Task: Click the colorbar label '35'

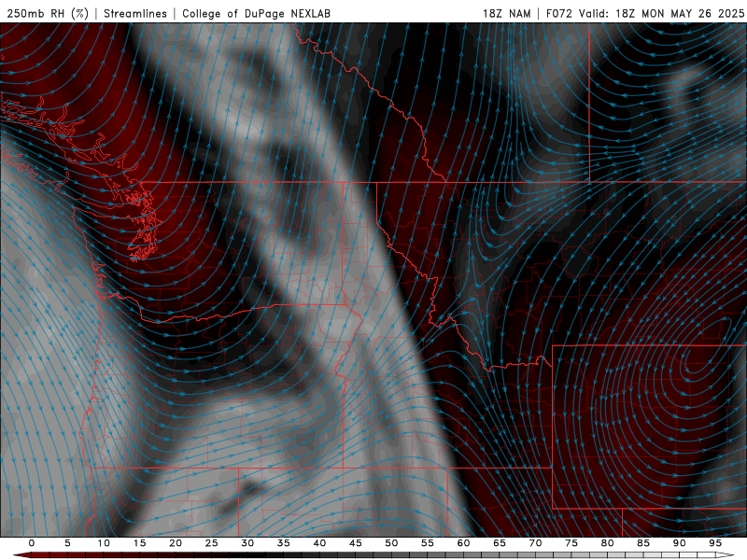Action: point(284,543)
